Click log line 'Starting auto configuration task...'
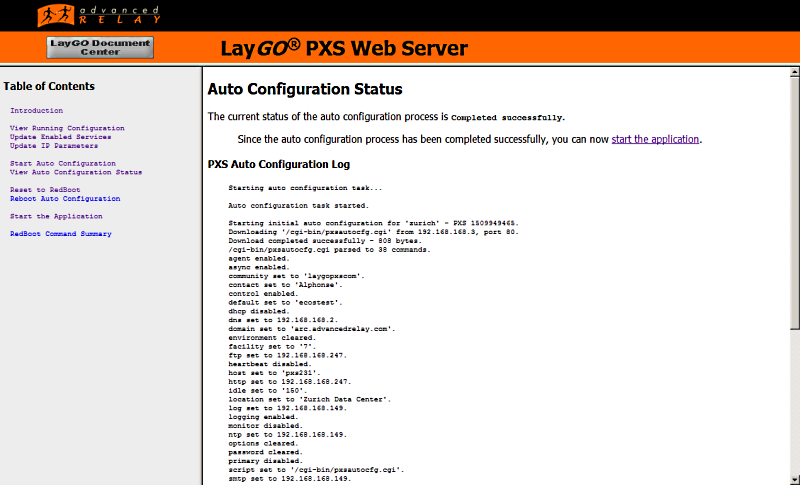800x485 pixels. click(305, 188)
